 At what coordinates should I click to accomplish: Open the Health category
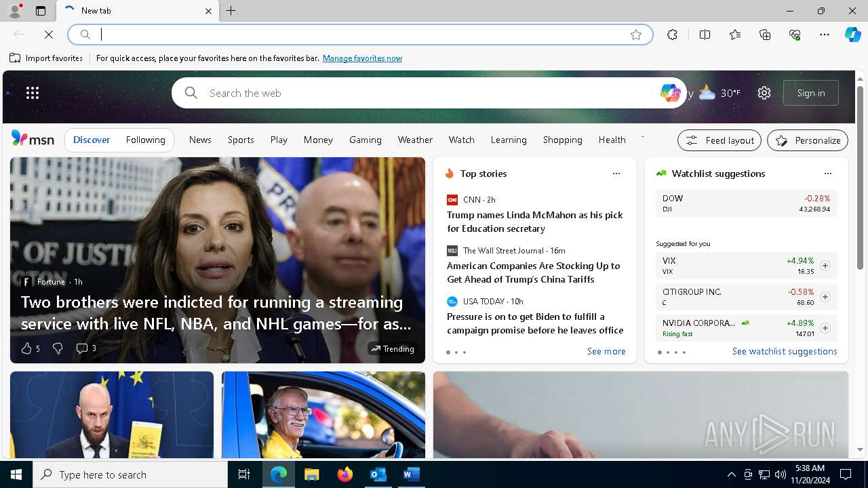(612, 140)
